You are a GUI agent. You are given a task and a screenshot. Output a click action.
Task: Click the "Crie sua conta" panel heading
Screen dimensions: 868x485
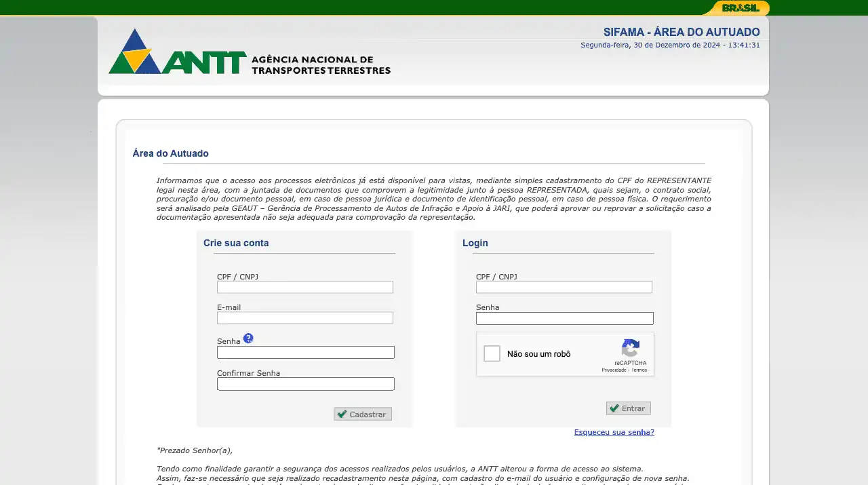tap(236, 243)
